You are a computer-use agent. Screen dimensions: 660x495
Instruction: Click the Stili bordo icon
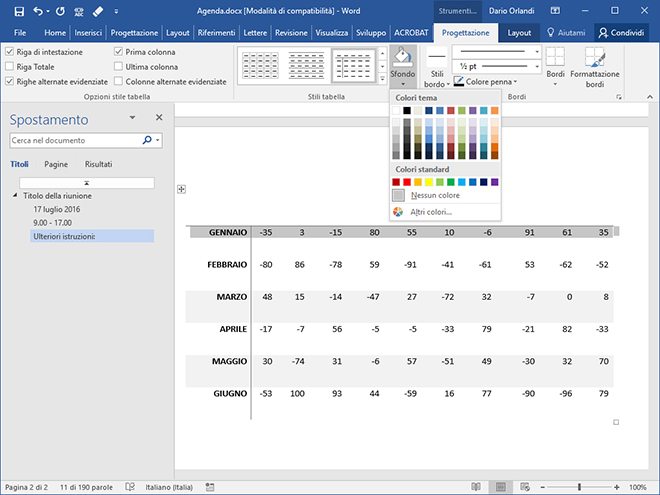click(x=436, y=58)
